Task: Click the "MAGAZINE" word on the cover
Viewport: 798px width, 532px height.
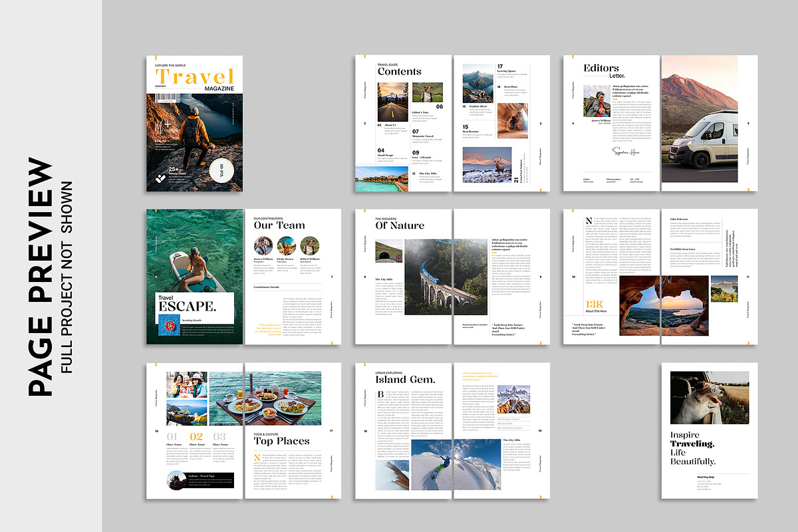Action: pyautogui.click(x=219, y=88)
